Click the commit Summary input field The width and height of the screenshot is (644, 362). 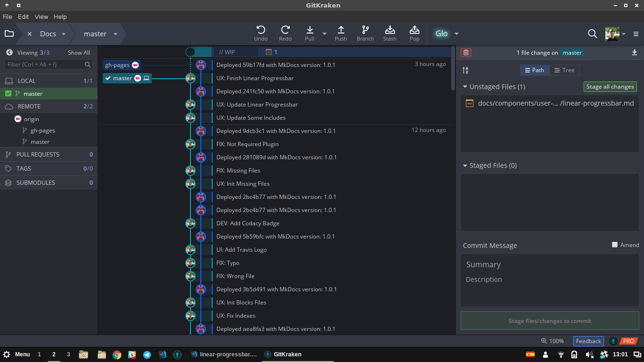tap(549, 264)
